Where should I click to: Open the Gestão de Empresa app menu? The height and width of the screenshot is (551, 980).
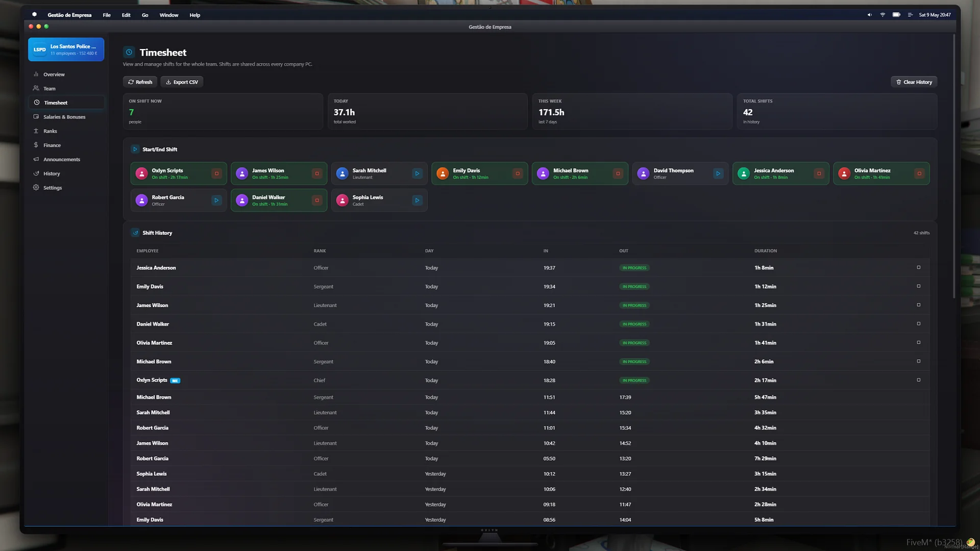[69, 15]
